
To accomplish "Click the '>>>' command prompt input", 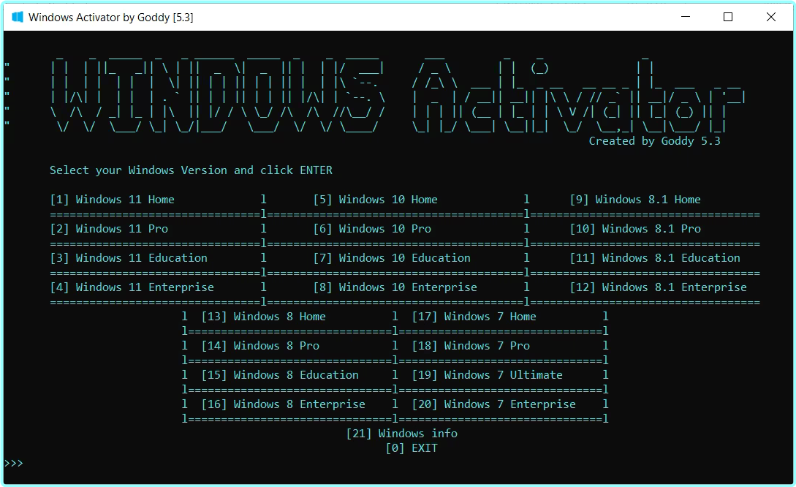I will [x=14, y=463].
